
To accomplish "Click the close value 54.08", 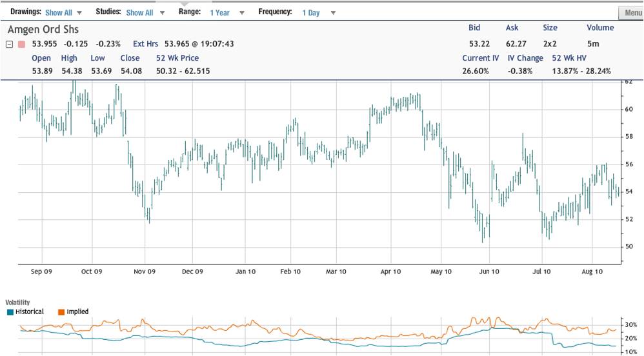I will click(x=131, y=71).
